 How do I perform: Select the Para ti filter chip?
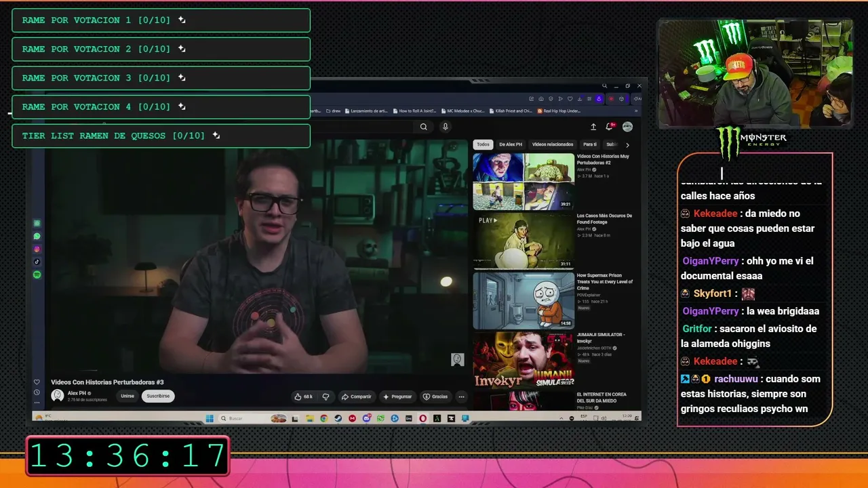(590, 144)
